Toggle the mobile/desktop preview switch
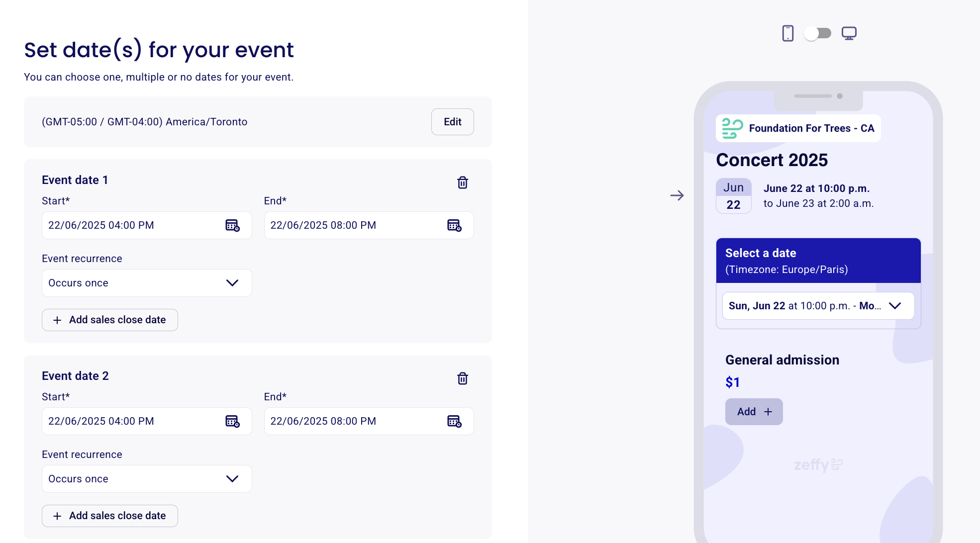Viewport: 980px width, 543px height. click(818, 33)
